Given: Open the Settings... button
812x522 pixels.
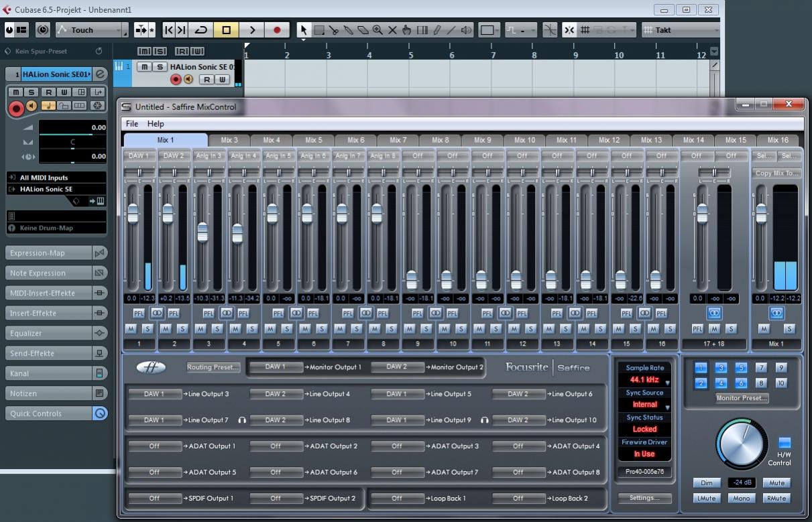Looking at the screenshot, I should (x=644, y=498).
